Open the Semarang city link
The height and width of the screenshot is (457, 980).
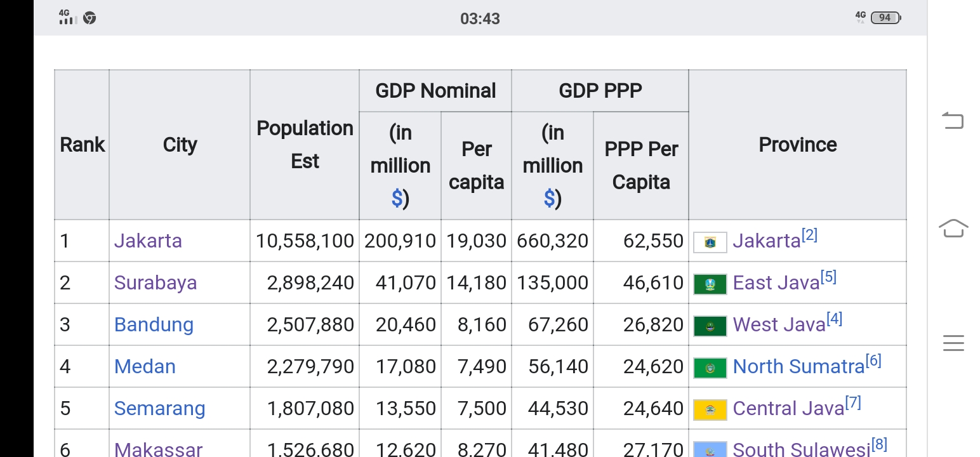tap(159, 408)
